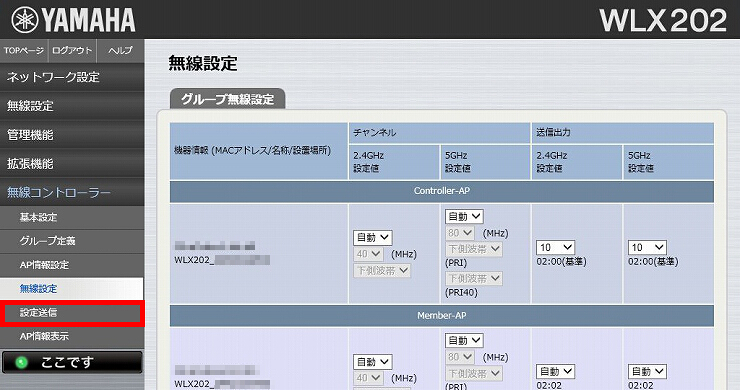Select the グループ無線設定 tab
The image size is (740, 390).
coord(227,99)
